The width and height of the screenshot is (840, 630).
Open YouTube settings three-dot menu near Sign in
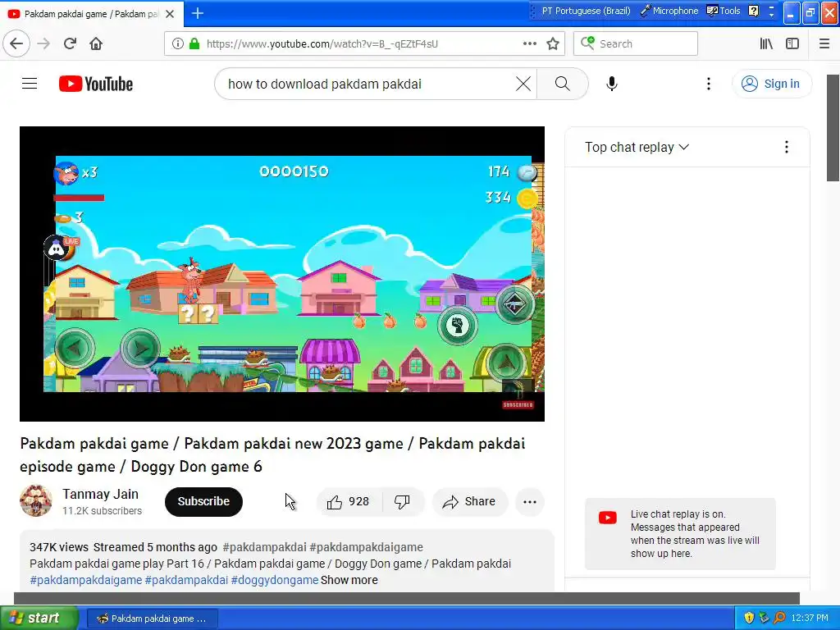709,84
